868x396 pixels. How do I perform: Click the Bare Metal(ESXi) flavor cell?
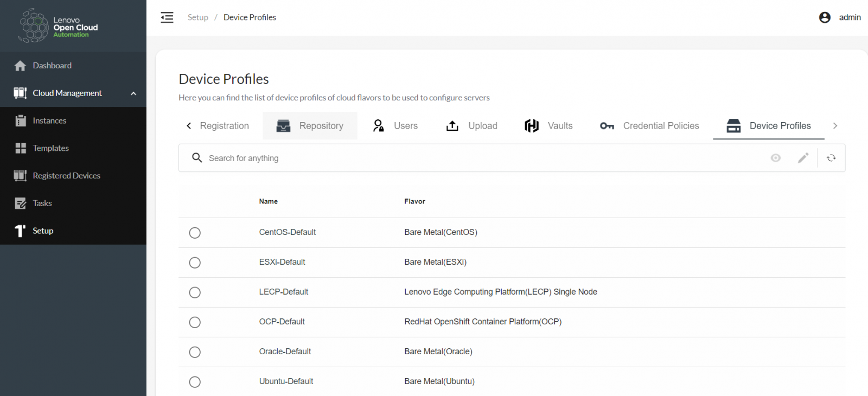point(435,262)
